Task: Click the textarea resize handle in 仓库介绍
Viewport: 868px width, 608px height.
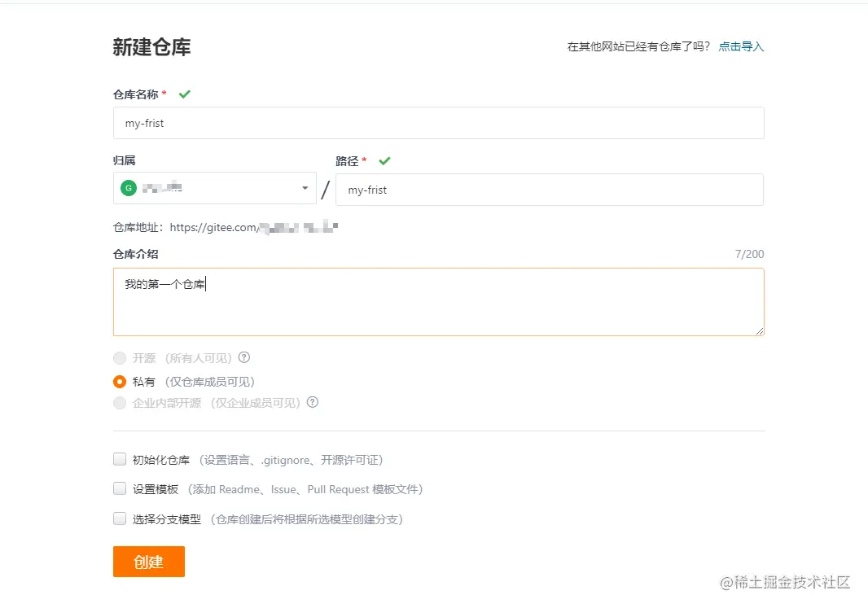Action: tap(760, 330)
